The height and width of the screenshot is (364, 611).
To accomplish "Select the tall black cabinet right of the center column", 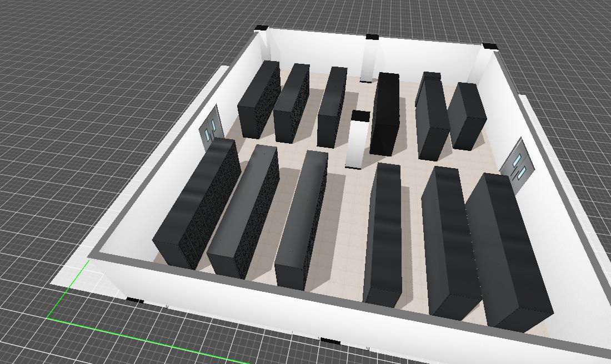I will tap(385, 114).
